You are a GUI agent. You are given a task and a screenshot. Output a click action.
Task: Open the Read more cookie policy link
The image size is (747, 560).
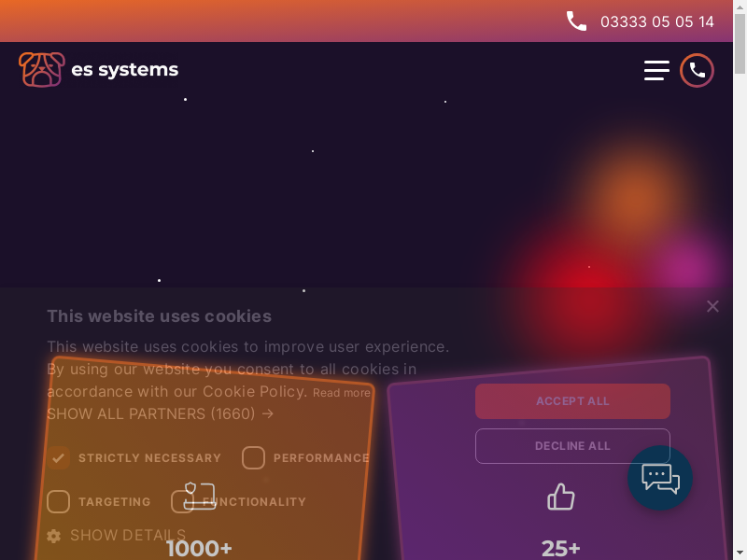(x=342, y=393)
